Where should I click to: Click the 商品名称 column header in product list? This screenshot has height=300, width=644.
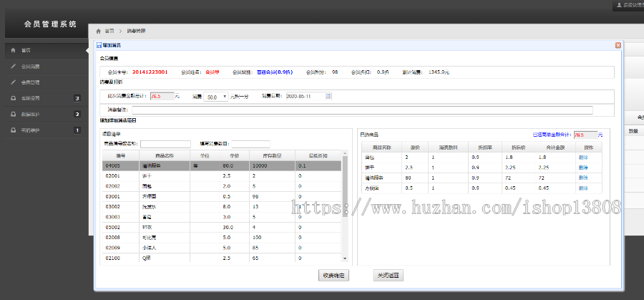(165, 156)
